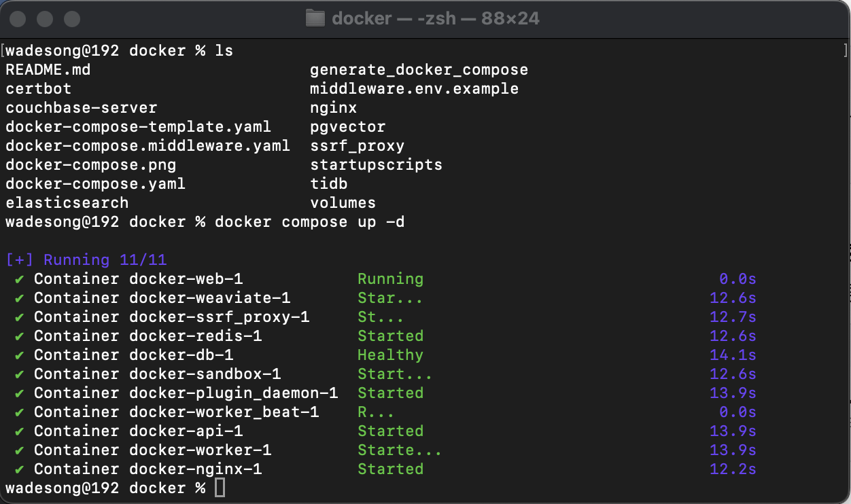Click the folder icon in the title bar
Screen dimensions: 851x504
(x=315, y=18)
